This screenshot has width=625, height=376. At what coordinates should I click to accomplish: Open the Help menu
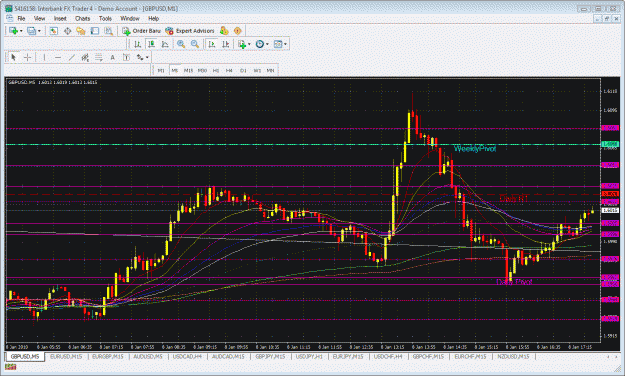[x=153, y=18]
